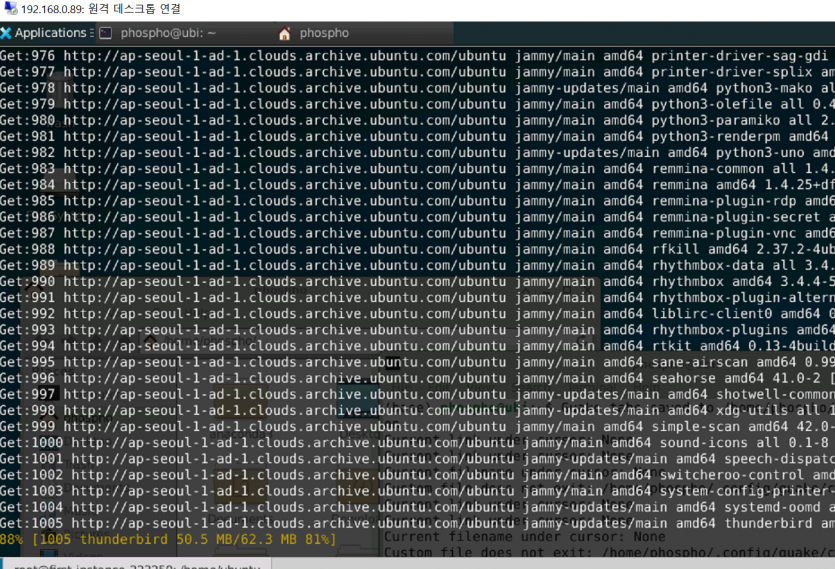Click the Get:991 rhythmbox-plugin-altern line
Screen dimensions: 835x569
(x=418, y=298)
